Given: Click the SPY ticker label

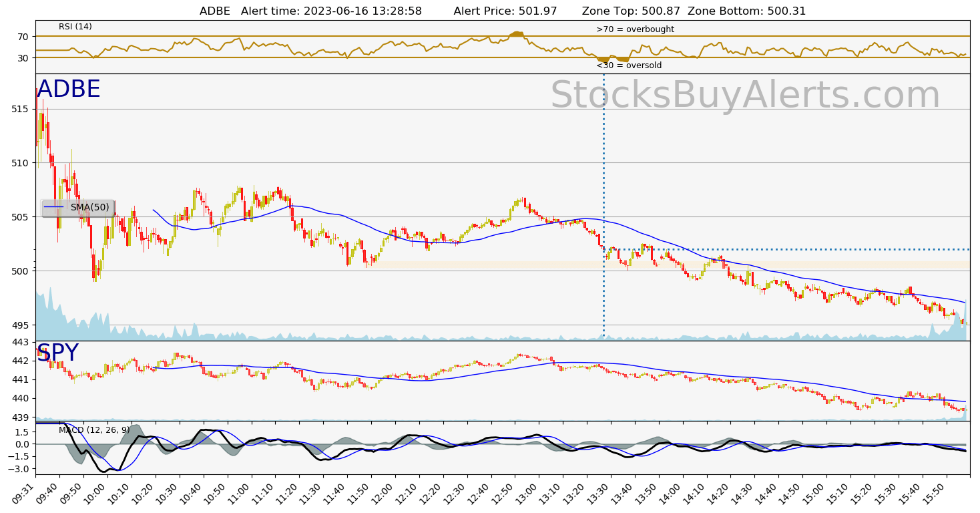Looking at the screenshot, I should [57, 353].
